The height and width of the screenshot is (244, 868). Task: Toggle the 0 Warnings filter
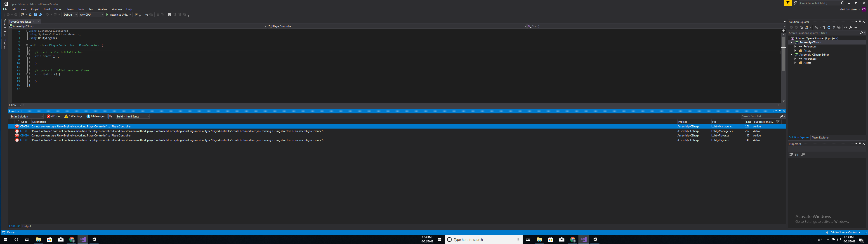tap(73, 116)
